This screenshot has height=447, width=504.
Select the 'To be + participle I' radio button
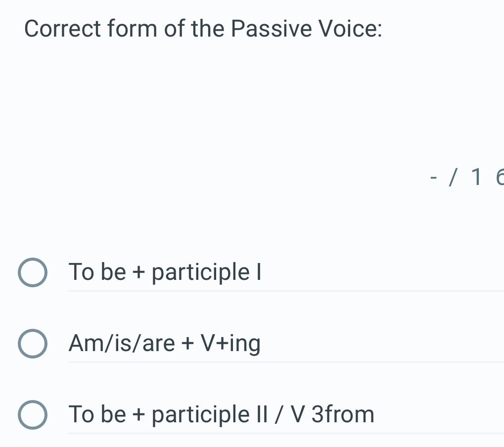33,271
